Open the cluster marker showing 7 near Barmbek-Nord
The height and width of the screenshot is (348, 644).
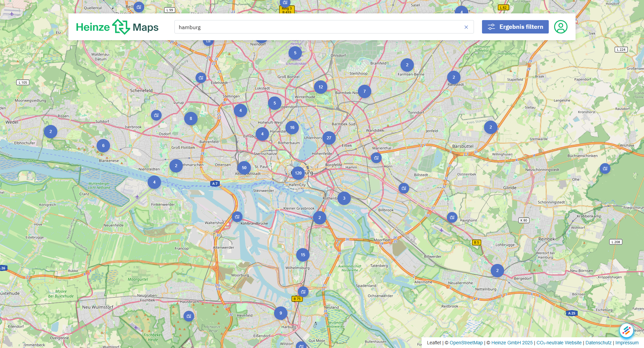coord(365,91)
